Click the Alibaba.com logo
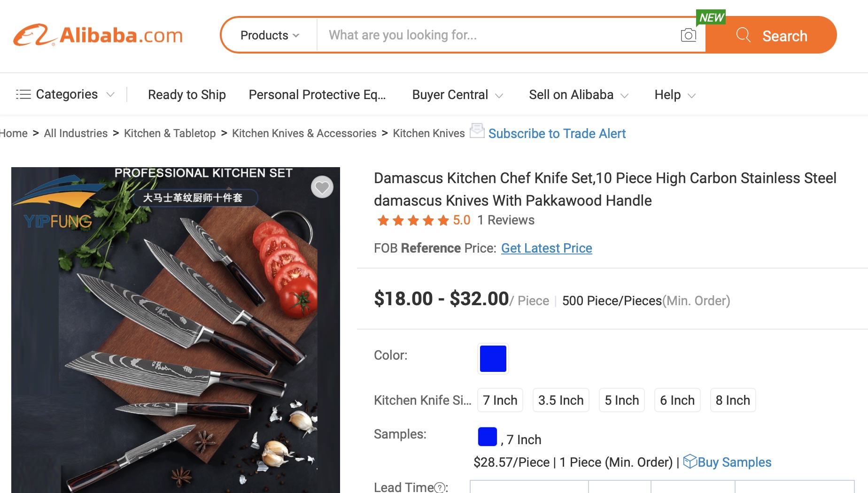 [x=98, y=35]
